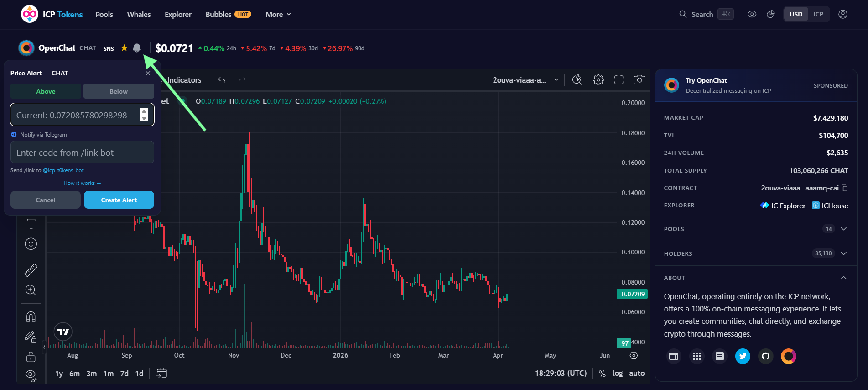Open the @icp_t0kens_bot Telegram link
Image resolution: width=868 pixels, height=390 pixels.
[x=63, y=170]
